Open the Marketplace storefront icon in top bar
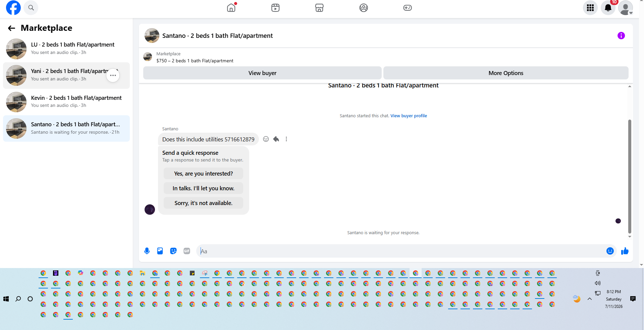The image size is (644, 330). pyautogui.click(x=319, y=8)
